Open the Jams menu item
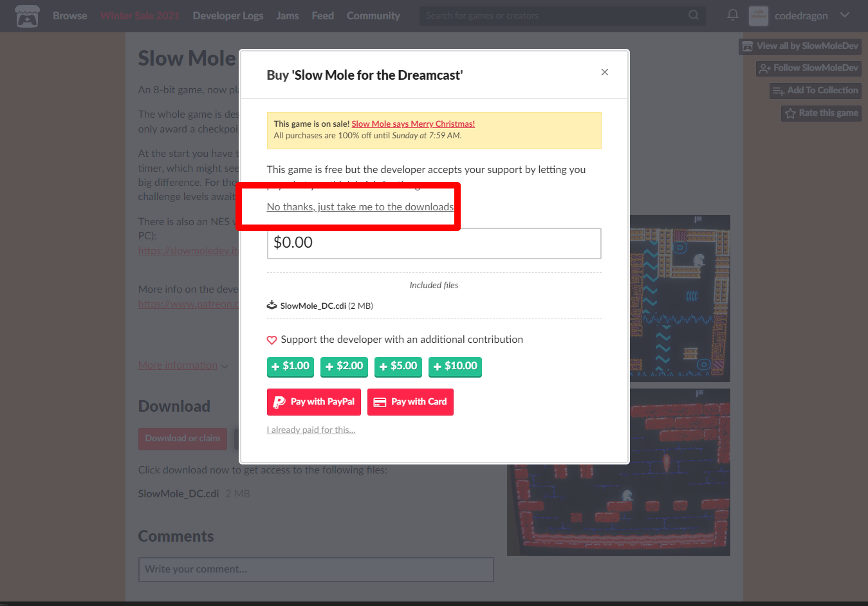Screen dimensions: 868x606 tap(288, 15)
